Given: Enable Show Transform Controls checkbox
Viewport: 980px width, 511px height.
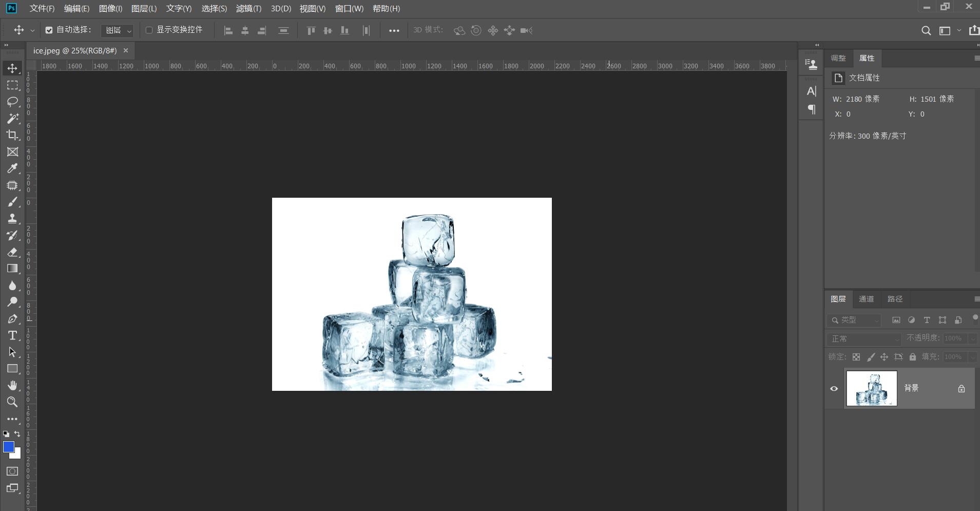Looking at the screenshot, I should (149, 30).
